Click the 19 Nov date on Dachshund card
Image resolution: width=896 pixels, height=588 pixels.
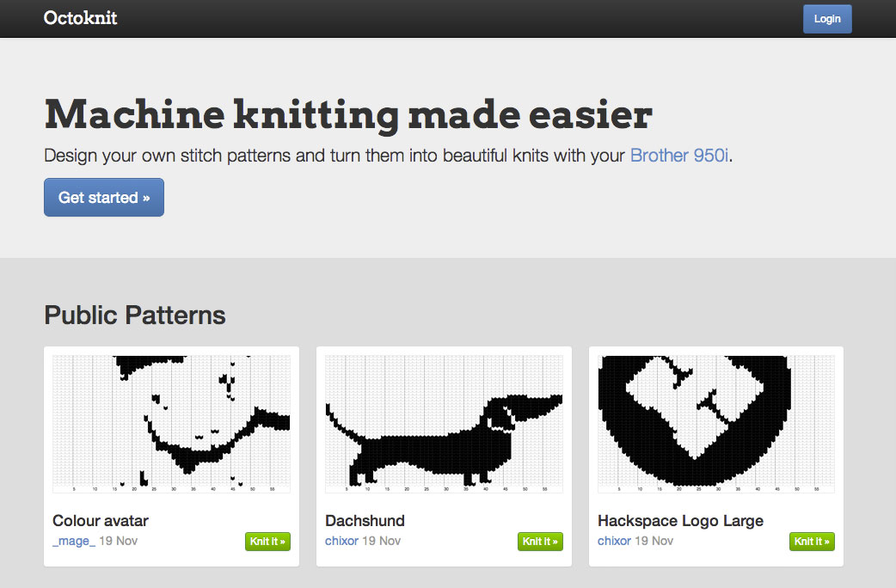pyautogui.click(x=381, y=540)
